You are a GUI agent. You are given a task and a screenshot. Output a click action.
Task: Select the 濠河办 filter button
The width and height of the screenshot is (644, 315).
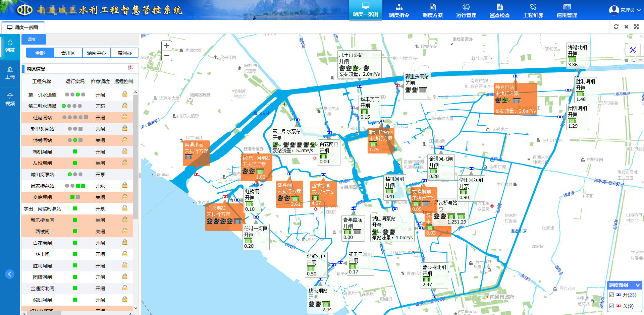coord(124,53)
